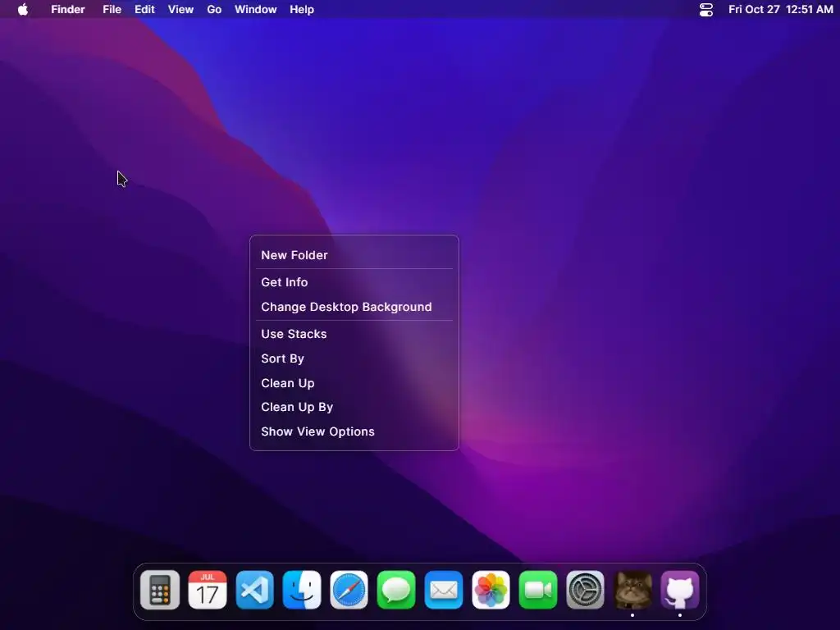Open the Window menu

point(256,10)
